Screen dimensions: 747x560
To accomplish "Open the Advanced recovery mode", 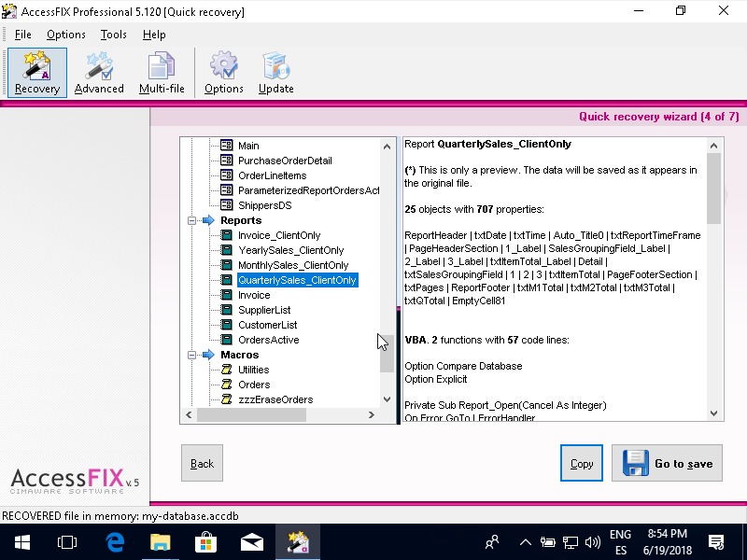I will click(99, 72).
